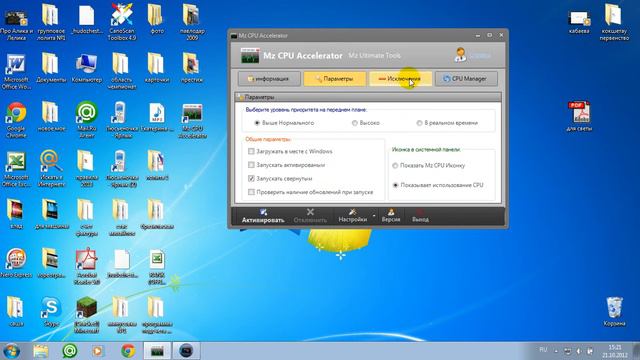Launch media player from taskbar
640x360 pixels.
[x=98, y=351]
